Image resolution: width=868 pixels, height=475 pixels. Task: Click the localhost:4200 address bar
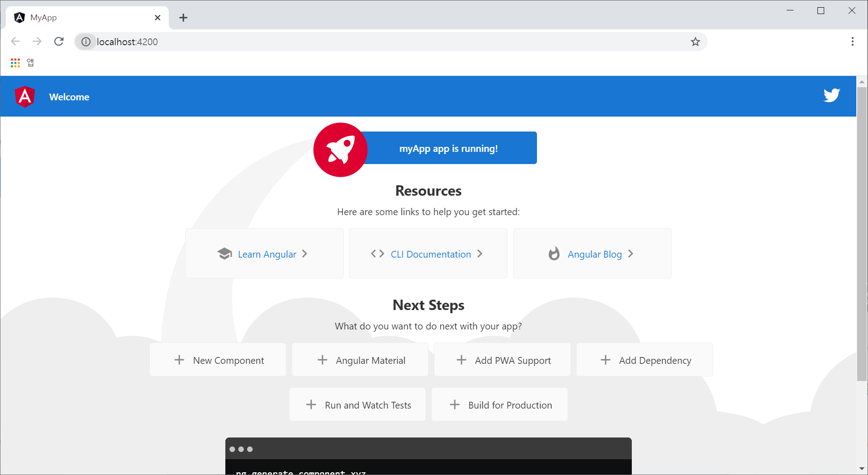(x=391, y=42)
